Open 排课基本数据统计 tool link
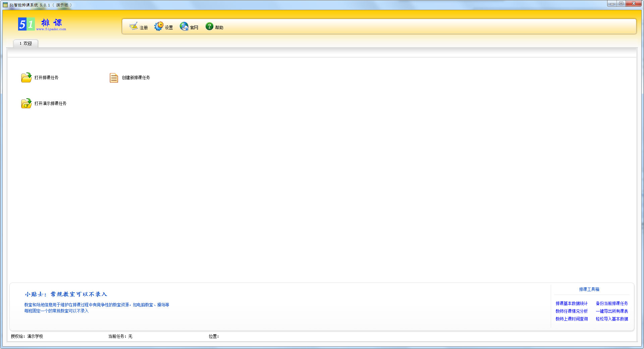Image resolution: width=644 pixels, height=349 pixels. (x=572, y=303)
